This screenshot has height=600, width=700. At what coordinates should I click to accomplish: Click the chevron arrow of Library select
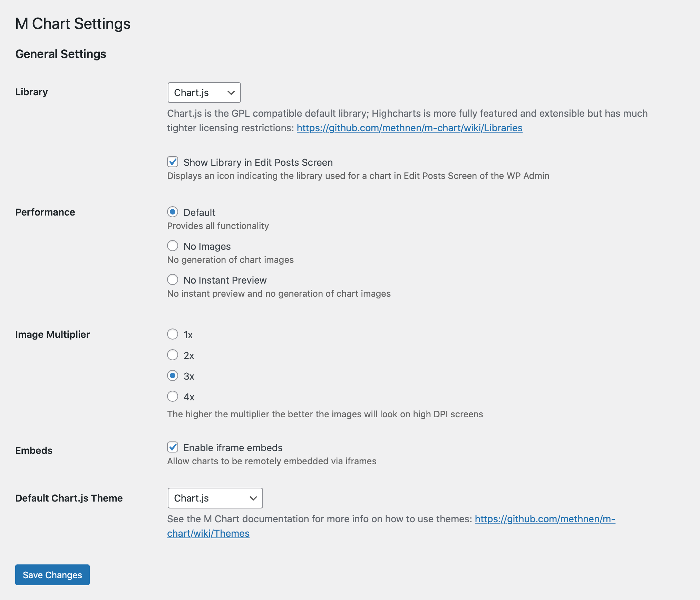click(231, 93)
